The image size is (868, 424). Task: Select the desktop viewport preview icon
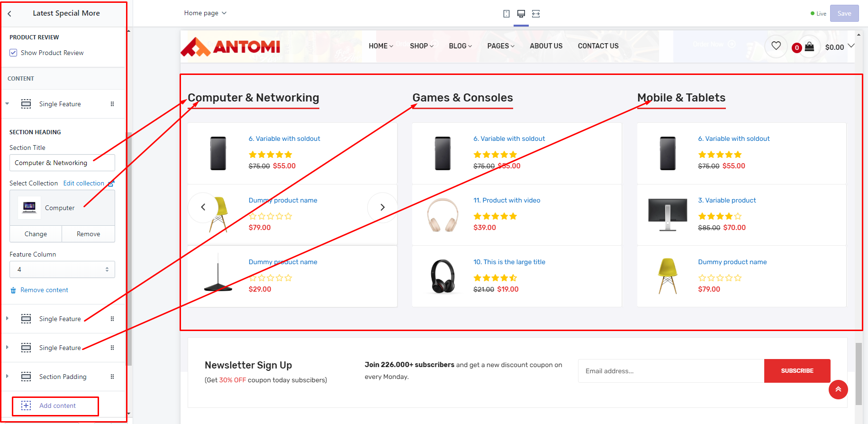[x=521, y=14]
